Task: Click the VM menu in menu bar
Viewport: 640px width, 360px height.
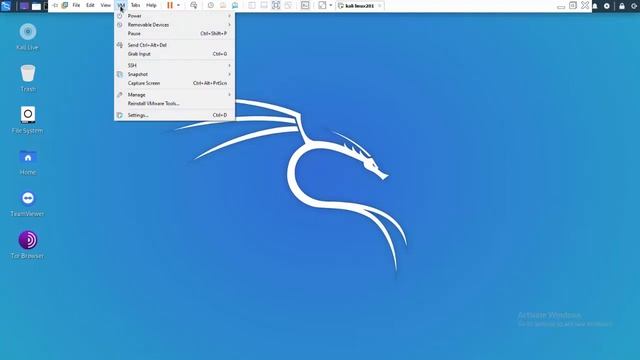Action: click(x=121, y=5)
